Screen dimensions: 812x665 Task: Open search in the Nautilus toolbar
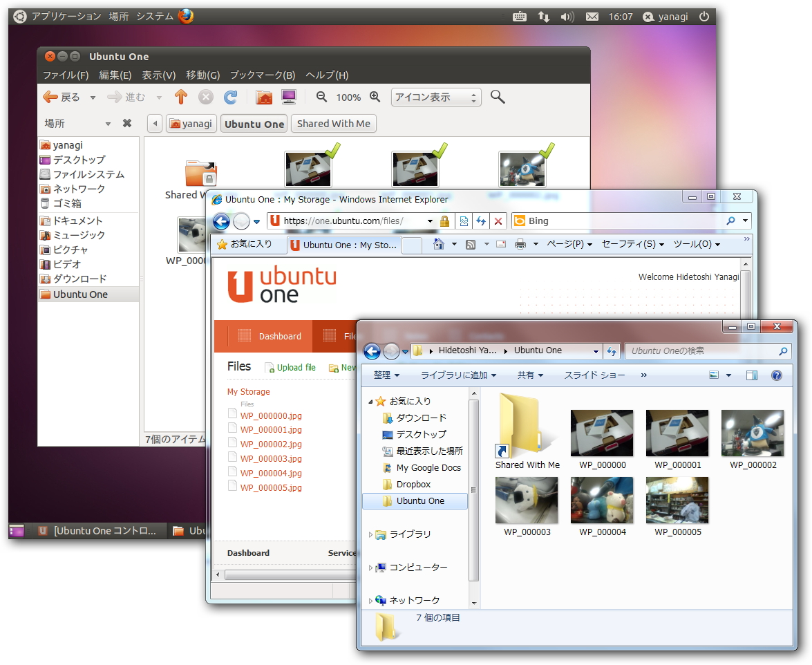(x=498, y=97)
